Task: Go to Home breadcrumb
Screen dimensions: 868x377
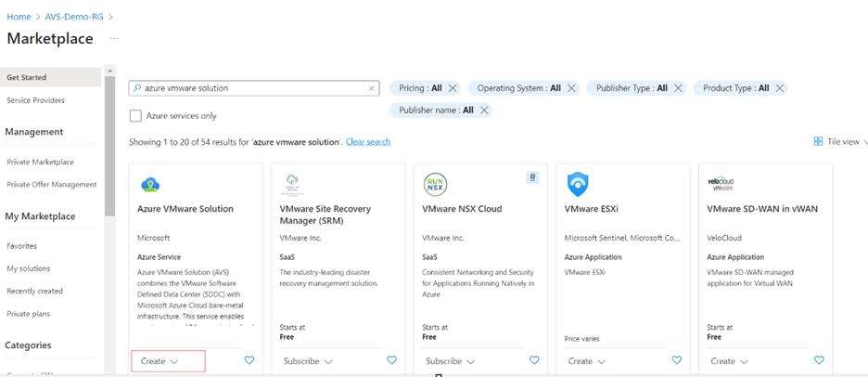Action: coord(19,17)
